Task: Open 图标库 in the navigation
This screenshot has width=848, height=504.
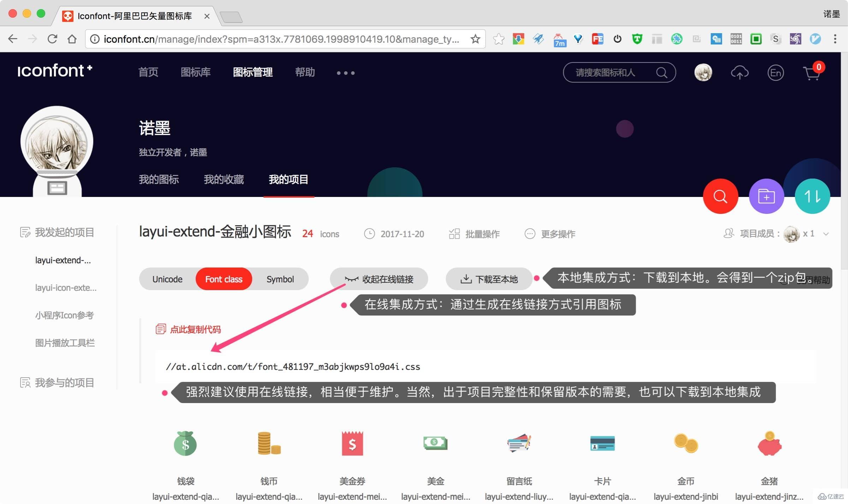Action: pos(196,72)
